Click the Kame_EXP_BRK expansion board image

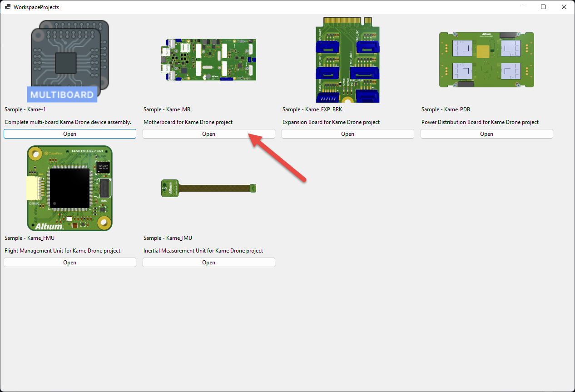347,60
